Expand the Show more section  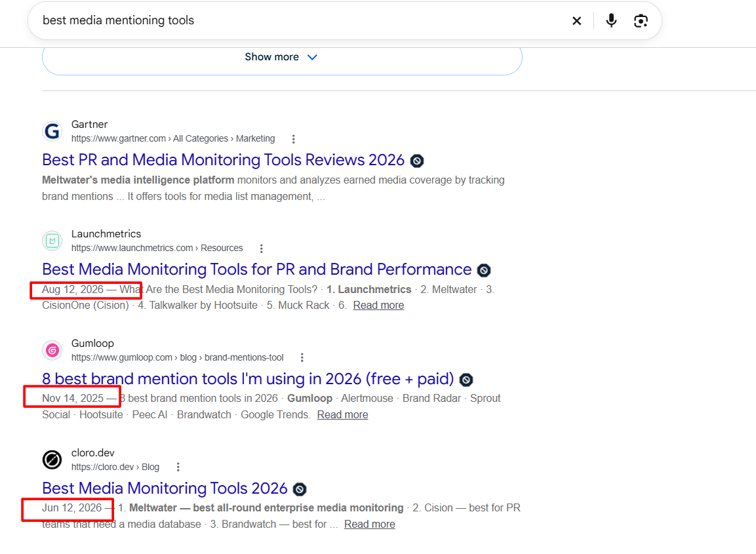[282, 57]
